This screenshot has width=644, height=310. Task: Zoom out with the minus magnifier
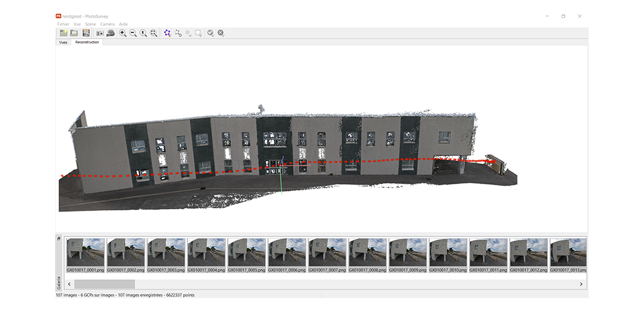click(x=133, y=33)
